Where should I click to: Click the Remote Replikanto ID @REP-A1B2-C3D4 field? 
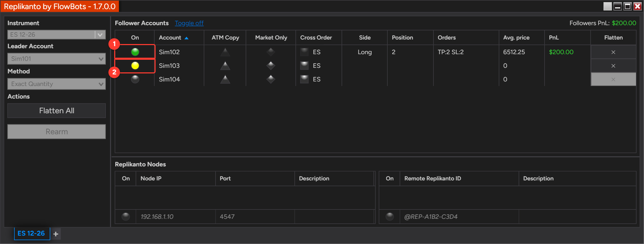(459, 217)
